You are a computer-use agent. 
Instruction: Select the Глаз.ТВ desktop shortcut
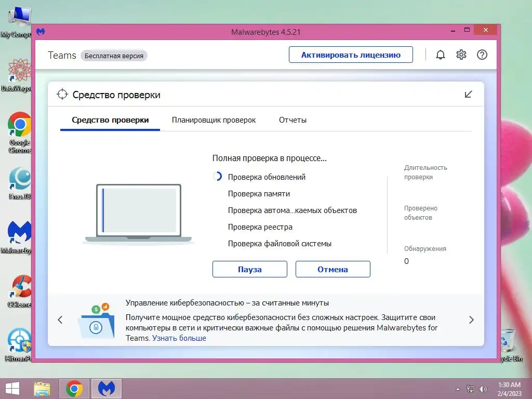pyautogui.click(x=20, y=183)
